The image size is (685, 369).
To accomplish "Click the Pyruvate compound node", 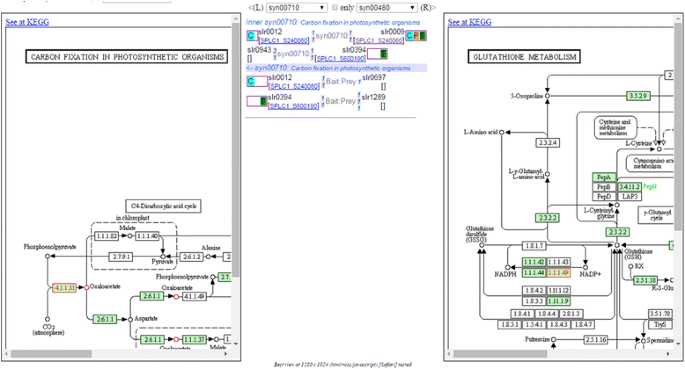I will [x=163, y=256].
